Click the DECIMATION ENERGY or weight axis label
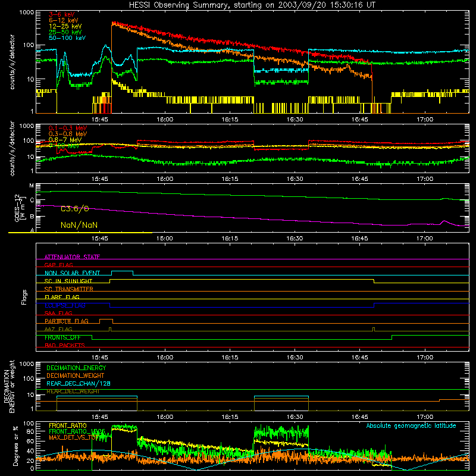This screenshot has width=476, height=476. point(9,386)
